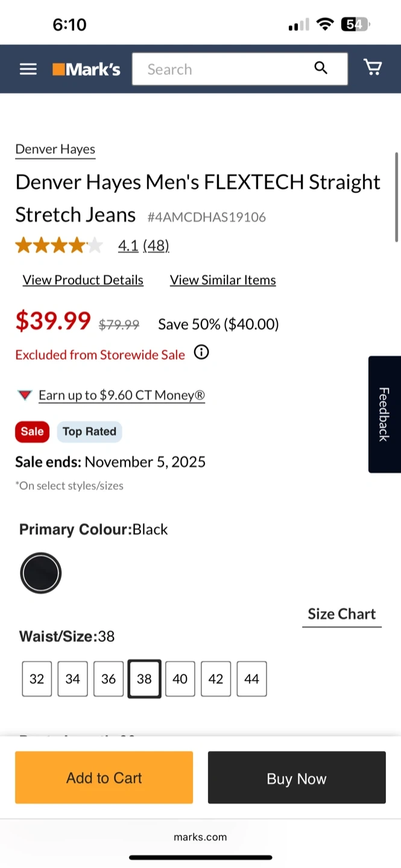The height and width of the screenshot is (868, 401).
Task: Select the Black colour swatch
Action: click(41, 573)
